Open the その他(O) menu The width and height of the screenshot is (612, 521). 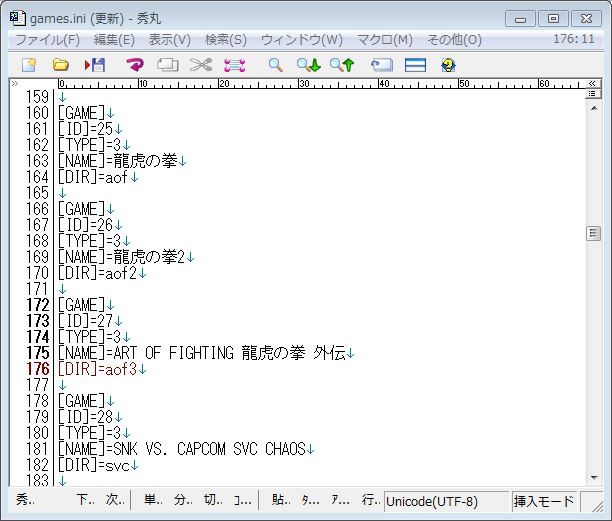(x=454, y=40)
